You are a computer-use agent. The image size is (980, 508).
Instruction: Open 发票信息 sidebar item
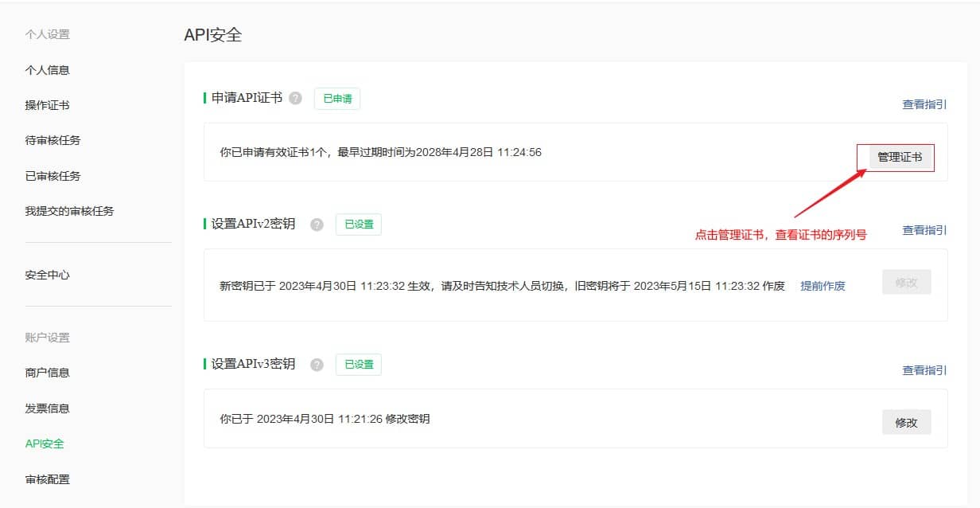pos(48,408)
